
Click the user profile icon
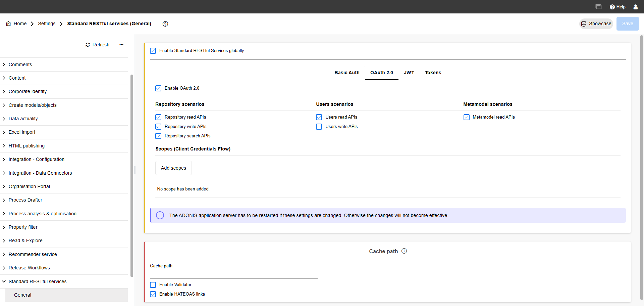(635, 7)
